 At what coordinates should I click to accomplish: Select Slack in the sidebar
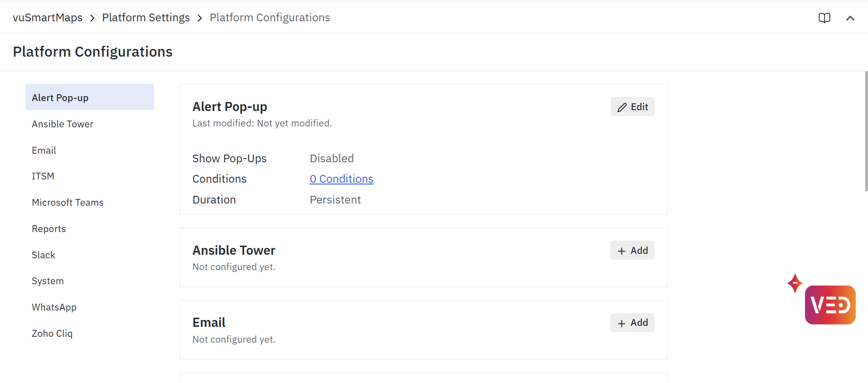pos(43,255)
